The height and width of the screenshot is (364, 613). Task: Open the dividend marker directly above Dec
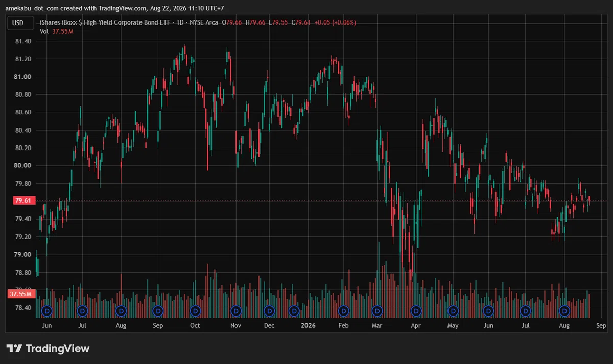coord(269,310)
